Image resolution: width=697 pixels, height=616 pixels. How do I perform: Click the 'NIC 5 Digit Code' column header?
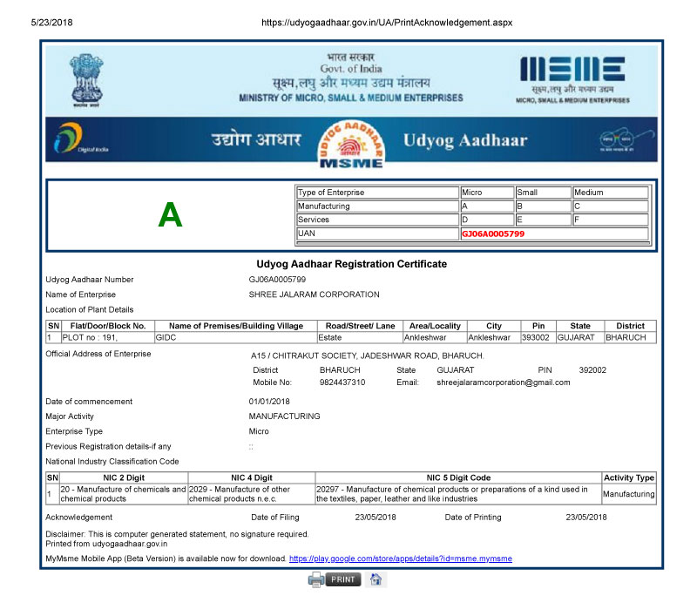point(458,477)
